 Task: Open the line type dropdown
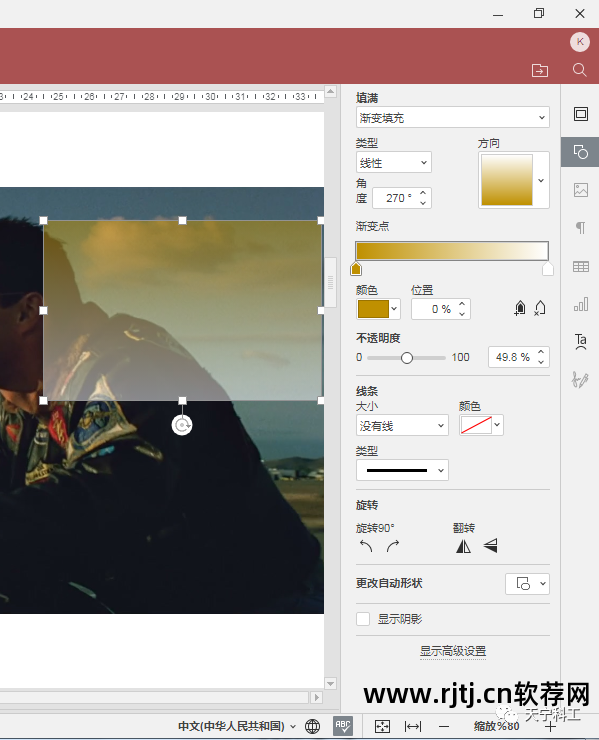tap(402, 471)
